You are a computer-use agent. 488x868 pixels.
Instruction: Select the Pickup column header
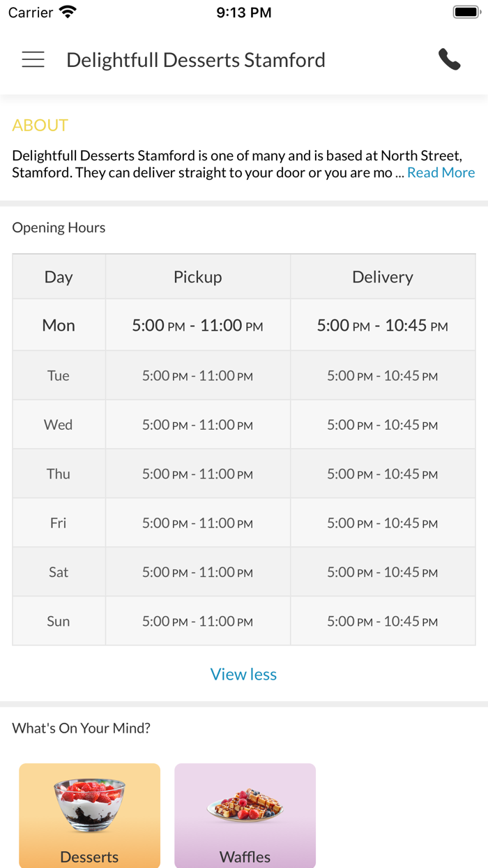click(198, 277)
